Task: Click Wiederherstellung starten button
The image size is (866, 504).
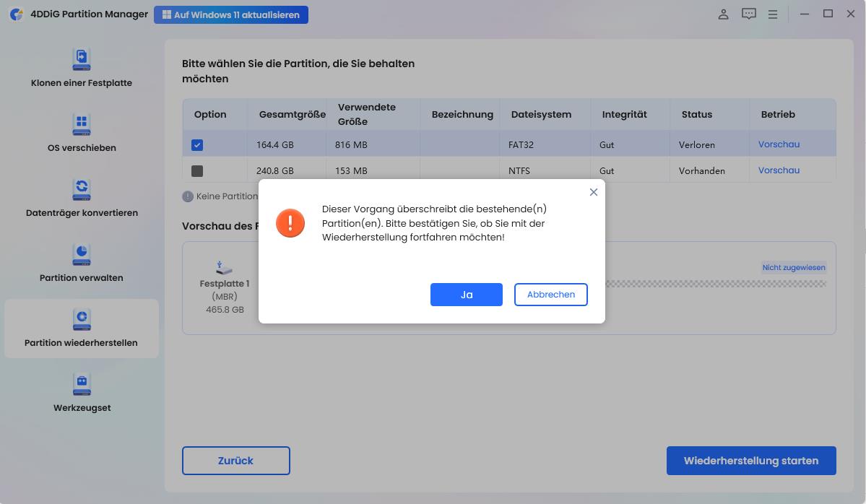Action: tap(751, 461)
